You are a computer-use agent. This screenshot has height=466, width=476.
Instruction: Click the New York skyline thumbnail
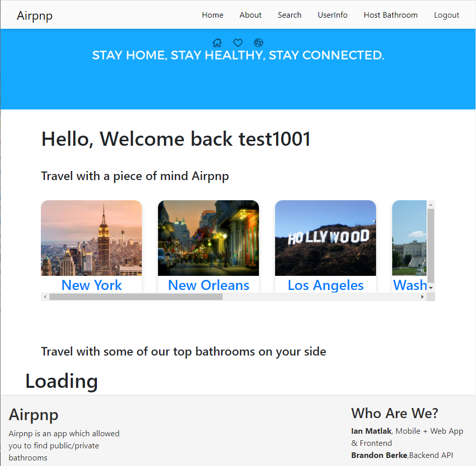(x=91, y=238)
